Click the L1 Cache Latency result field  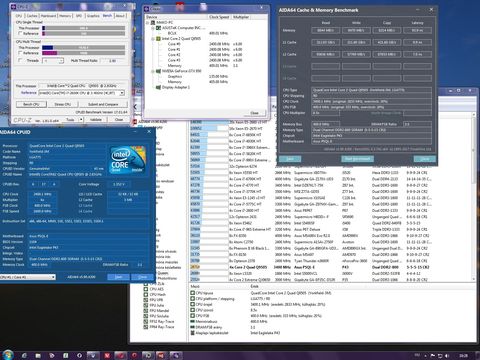pyautogui.click(x=417, y=42)
